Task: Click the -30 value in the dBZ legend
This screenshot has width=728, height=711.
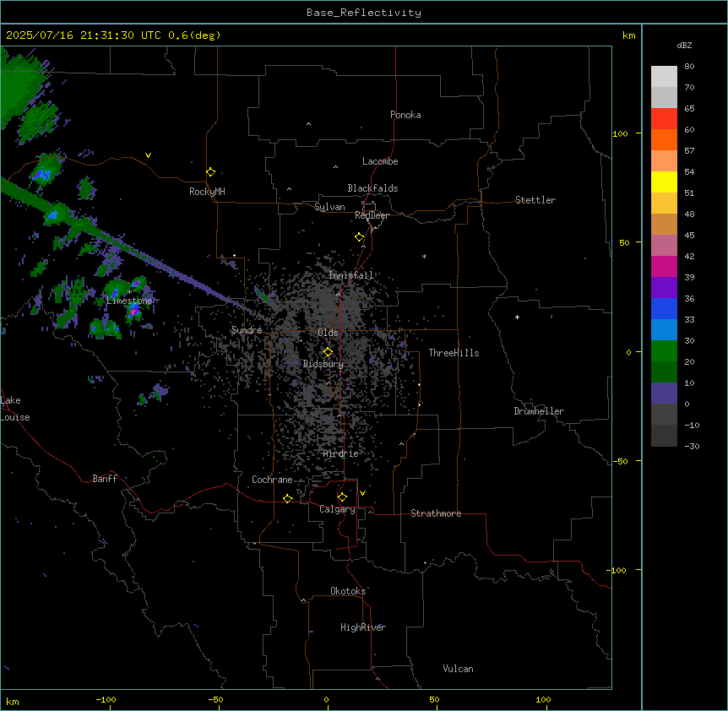Action: (x=692, y=447)
